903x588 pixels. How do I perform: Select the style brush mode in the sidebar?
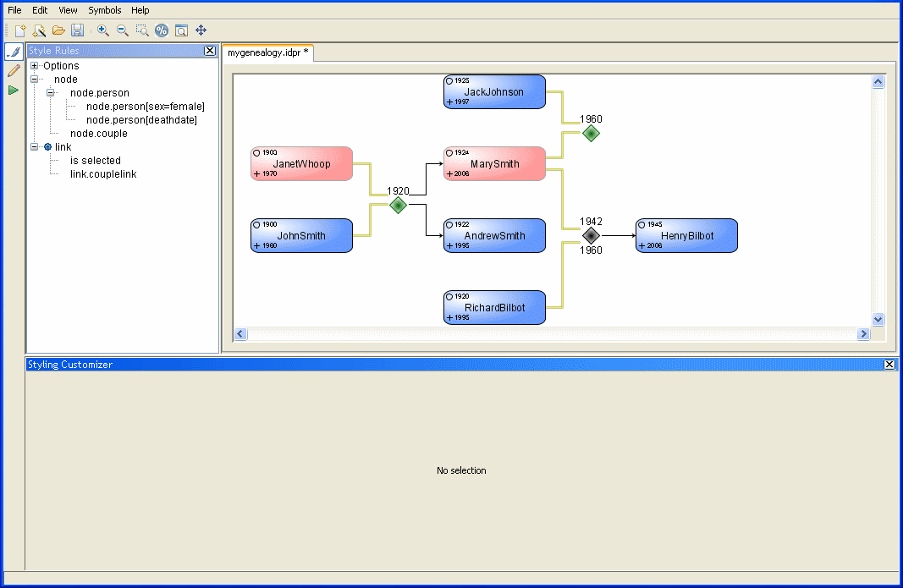(14, 52)
